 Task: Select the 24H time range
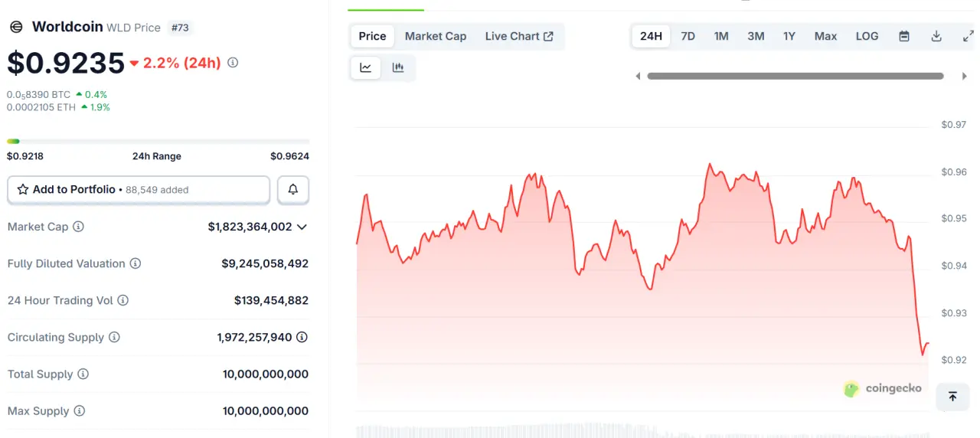(x=651, y=36)
